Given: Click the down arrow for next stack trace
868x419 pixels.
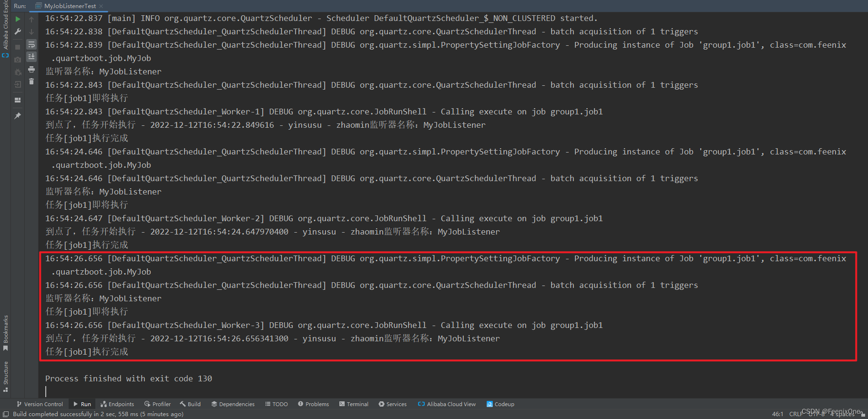Looking at the screenshot, I should pos(31,31).
